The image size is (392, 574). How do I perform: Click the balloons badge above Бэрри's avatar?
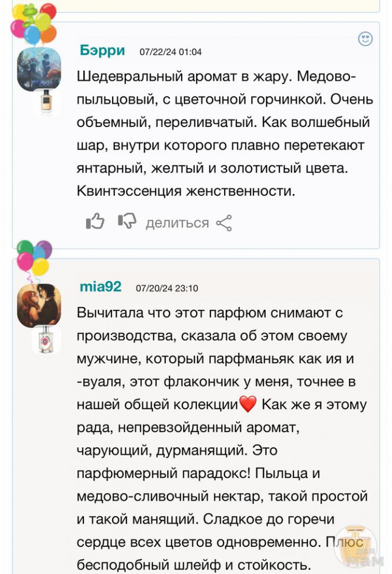click(34, 23)
